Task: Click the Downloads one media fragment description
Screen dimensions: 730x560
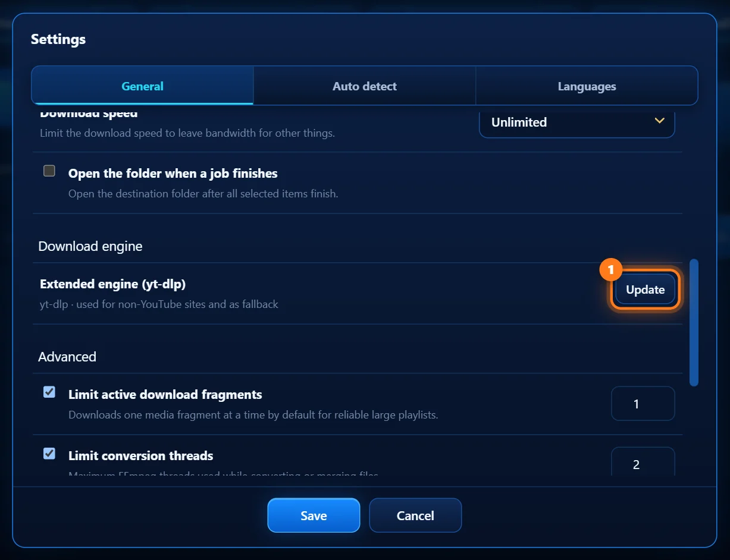Action: pos(253,415)
